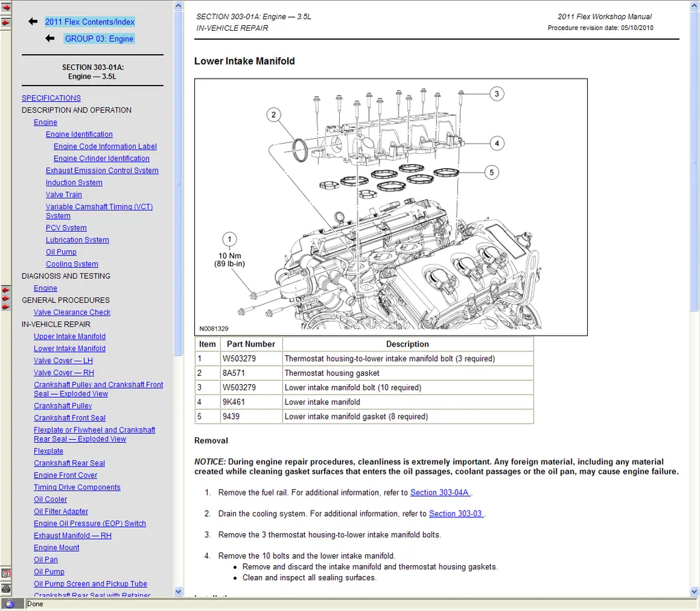Open Flexplate or Flywheel Exploded View link

coord(94,434)
